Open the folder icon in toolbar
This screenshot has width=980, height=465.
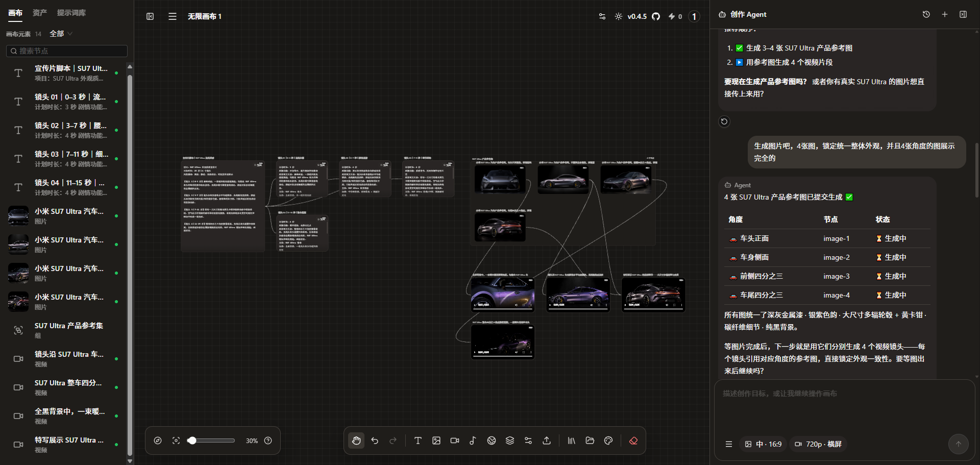590,440
